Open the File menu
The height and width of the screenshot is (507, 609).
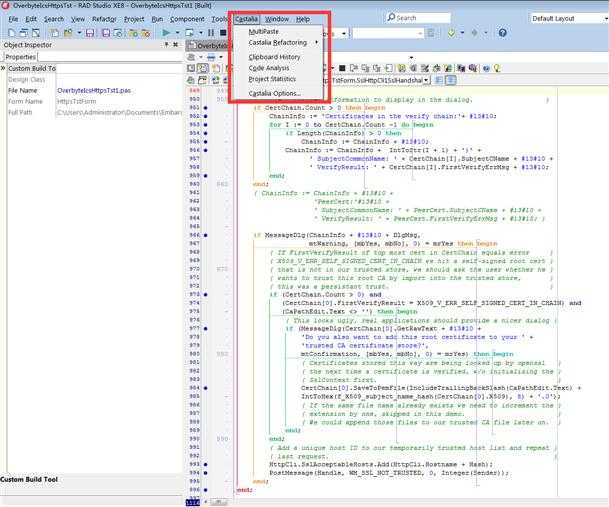(x=13, y=19)
